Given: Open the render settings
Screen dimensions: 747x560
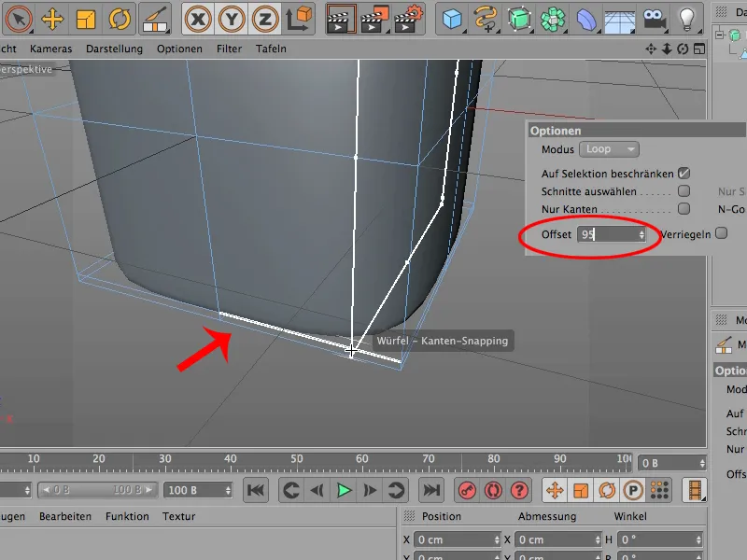Looking at the screenshot, I should click(x=409, y=19).
